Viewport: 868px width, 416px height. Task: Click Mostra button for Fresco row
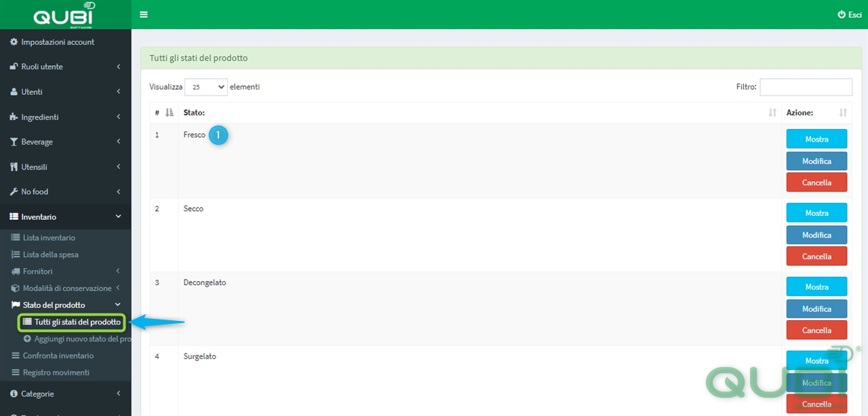(816, 139)
